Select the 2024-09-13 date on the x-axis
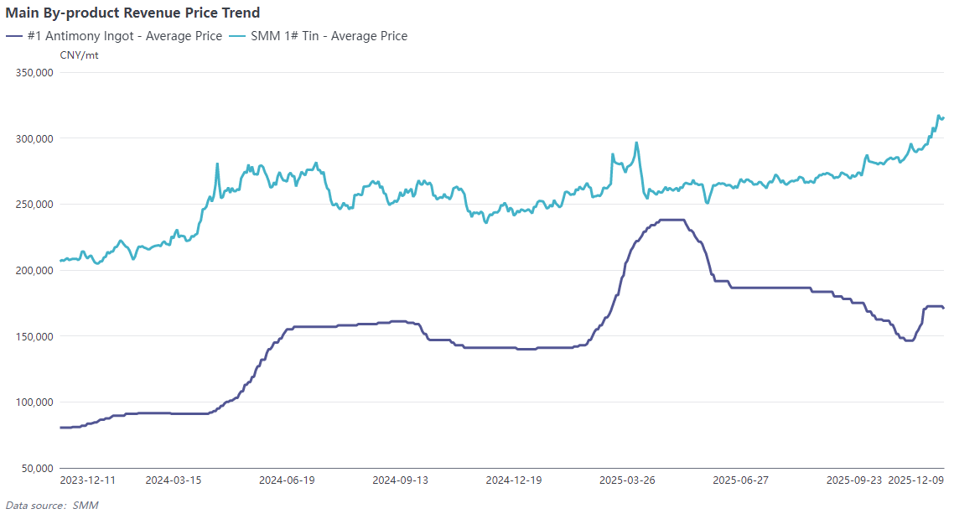980x514 pixels. 400,480
